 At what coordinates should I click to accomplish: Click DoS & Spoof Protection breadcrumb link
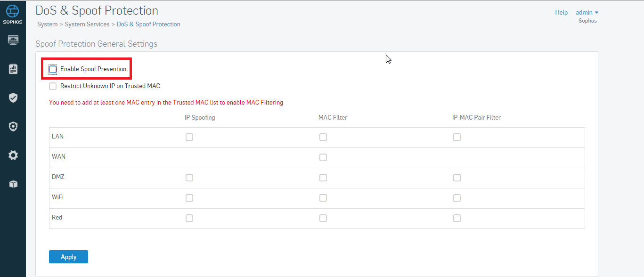pyautogui.click(x=148, y=24)
